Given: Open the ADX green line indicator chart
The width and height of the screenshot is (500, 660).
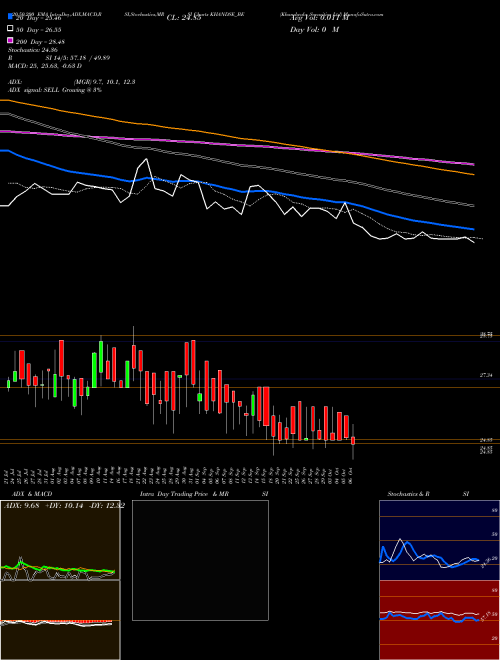Looking at the screenshot, I should tap(60, 540).
